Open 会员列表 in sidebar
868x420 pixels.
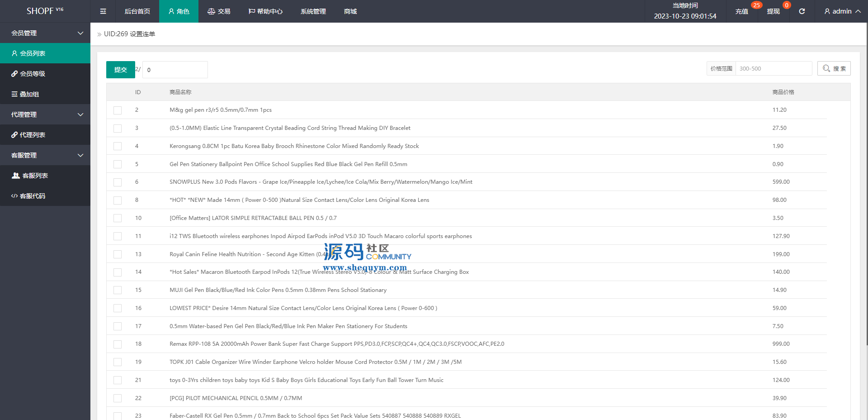coord(45,53)
